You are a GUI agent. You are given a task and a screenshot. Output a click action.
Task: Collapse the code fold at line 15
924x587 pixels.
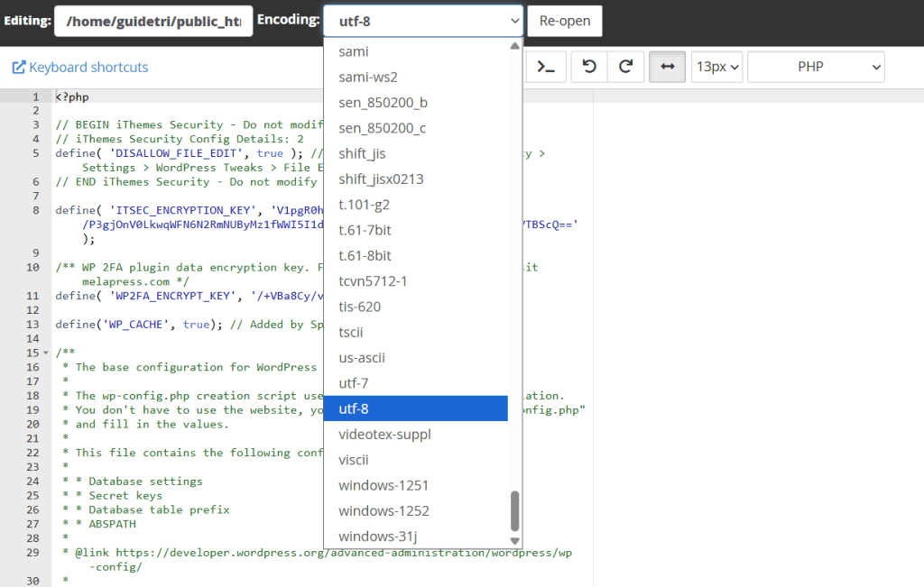click(x=46, y=353)
